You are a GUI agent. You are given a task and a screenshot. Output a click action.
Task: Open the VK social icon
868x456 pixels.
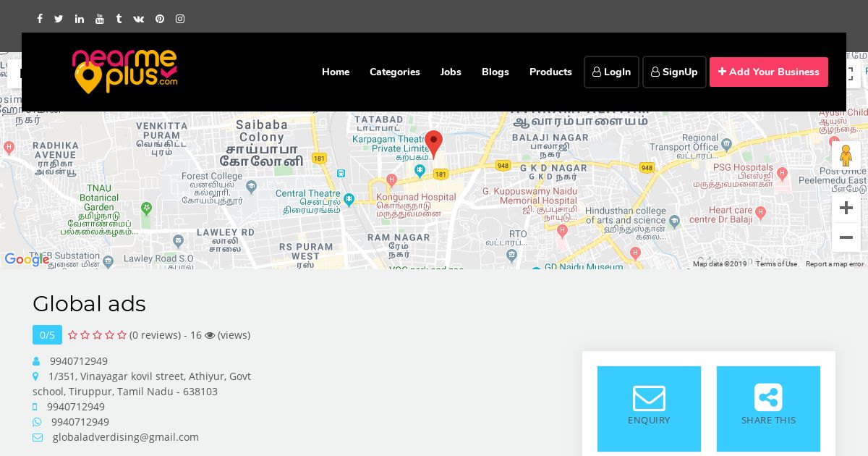[x=139, y=19]
